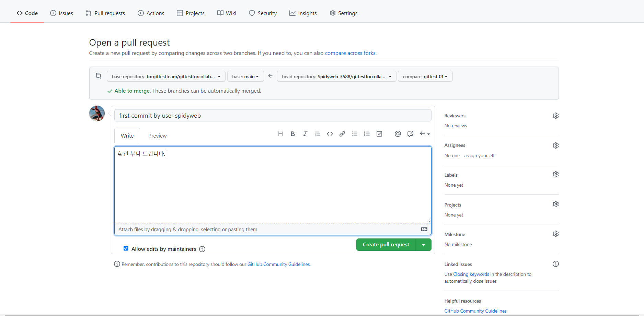Click inside the description text area
The width and height of the screenshot is (644, 316).
tap(273, 185)
